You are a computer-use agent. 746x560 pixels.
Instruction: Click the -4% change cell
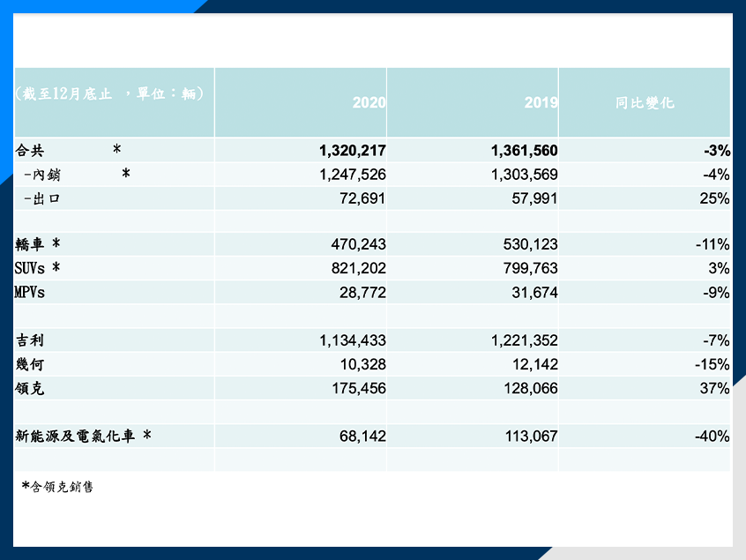[x=717, y=175]
